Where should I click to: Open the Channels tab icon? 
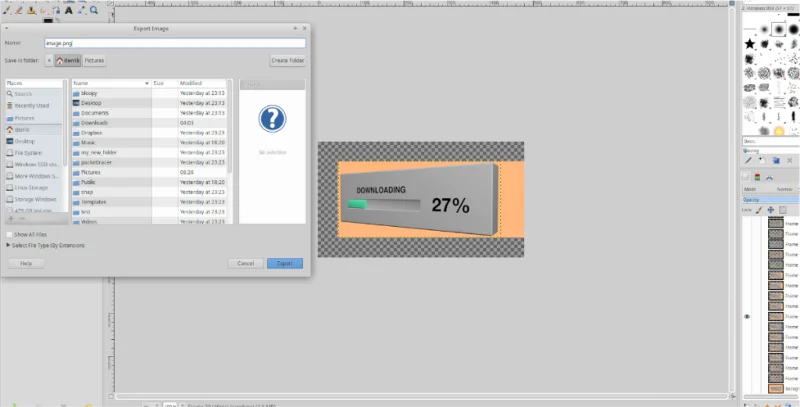(757, 177)
